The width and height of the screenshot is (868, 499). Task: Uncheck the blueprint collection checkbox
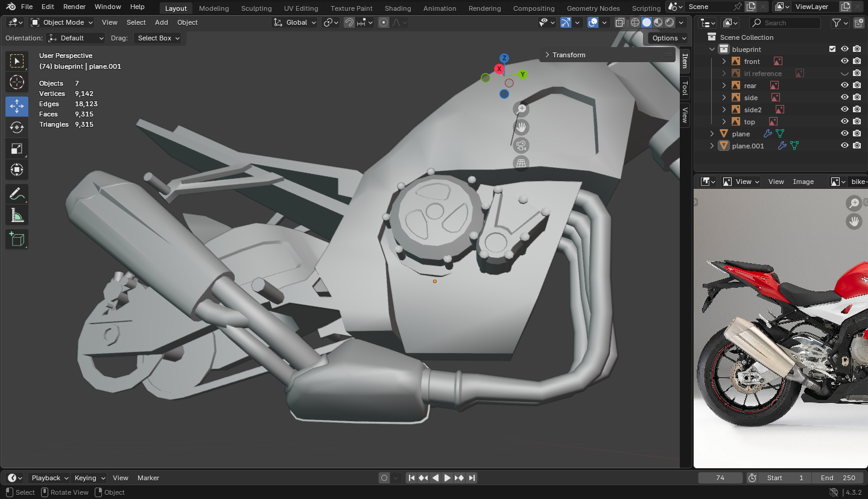(832, 49)
